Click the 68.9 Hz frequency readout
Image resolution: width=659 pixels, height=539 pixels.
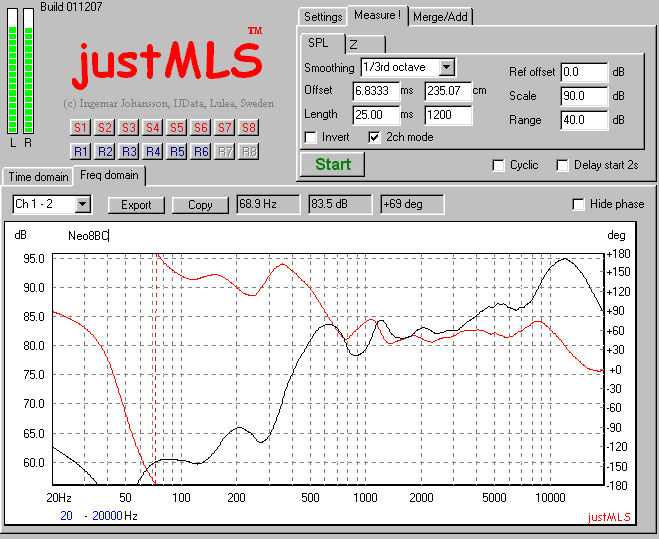click(x=268, y=204)
